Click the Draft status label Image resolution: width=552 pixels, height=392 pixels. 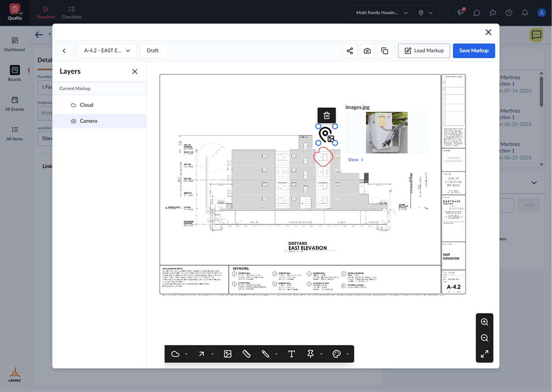coord(153,50)
